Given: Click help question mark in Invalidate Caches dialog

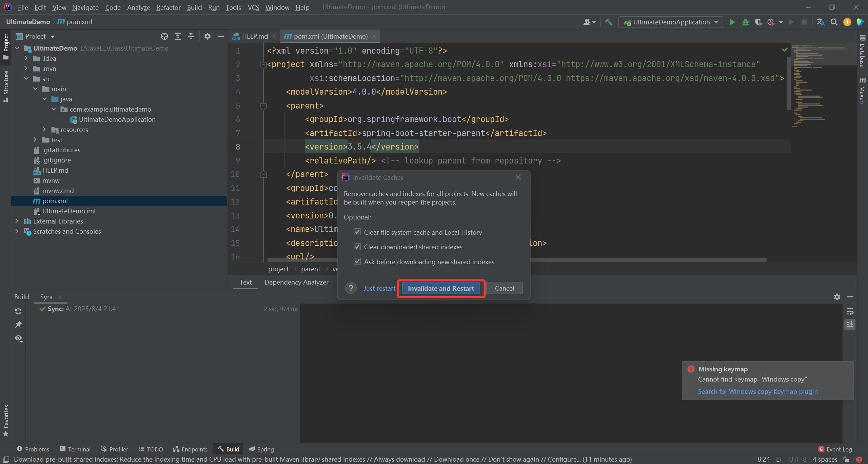Looking at the screenshot, I should tap(351, 288).
